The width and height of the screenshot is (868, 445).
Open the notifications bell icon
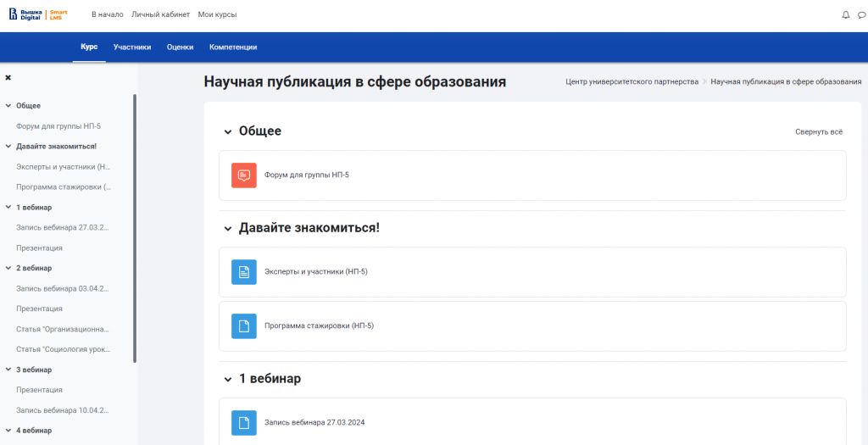[x=845, y=15]
